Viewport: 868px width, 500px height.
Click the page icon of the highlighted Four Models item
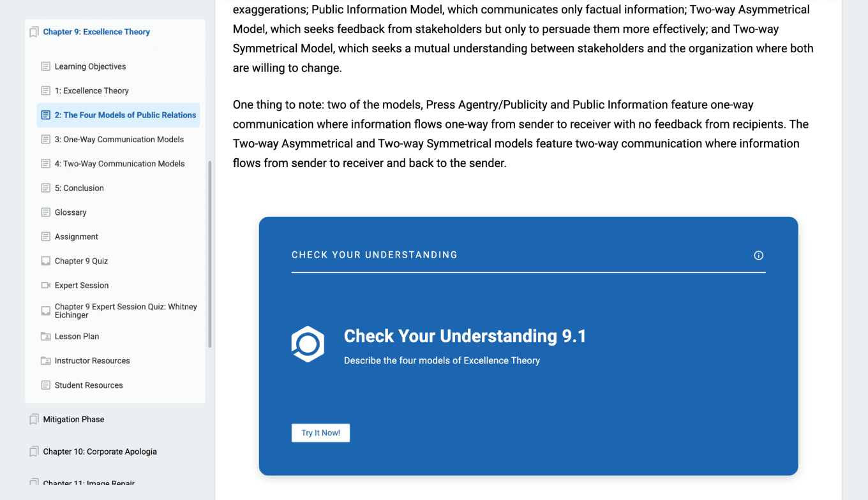(45, 115)
